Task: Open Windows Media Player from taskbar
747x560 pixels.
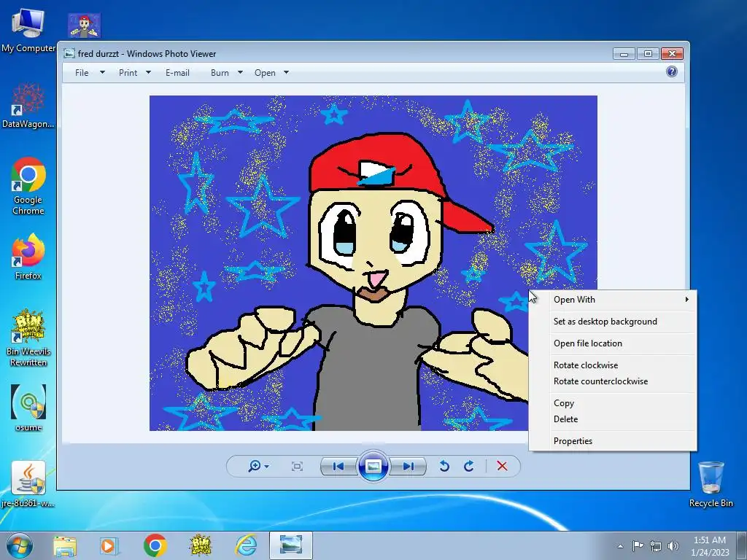Action: click(109, 545)
